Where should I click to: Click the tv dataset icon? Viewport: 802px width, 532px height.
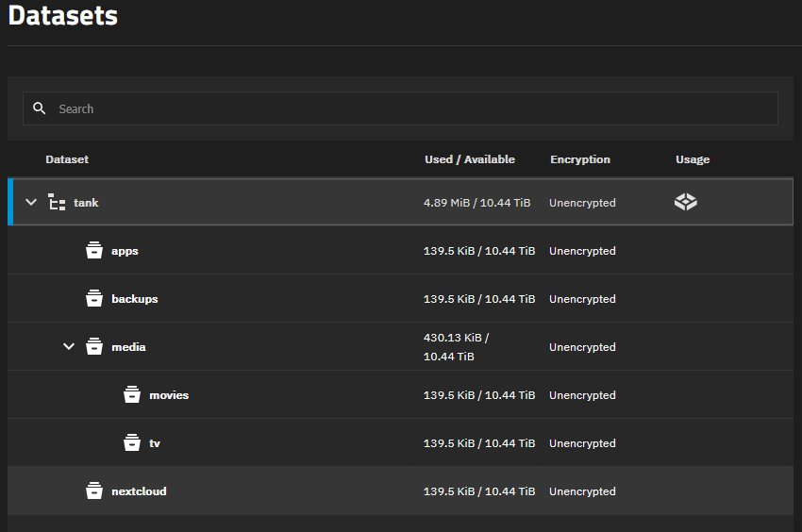tap(132, 443)
